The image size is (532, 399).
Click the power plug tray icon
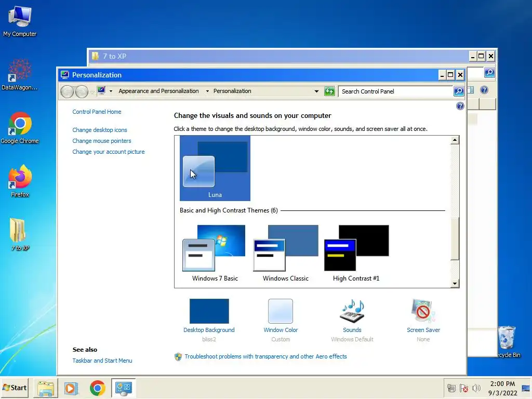(x=451, y=388)
